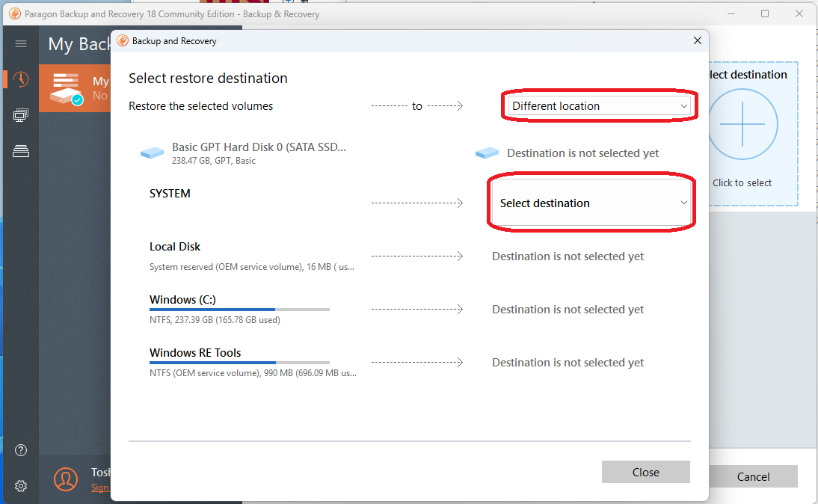Open settings gear icon
This screenshot has width=818, height=504.
click(21, 486)
